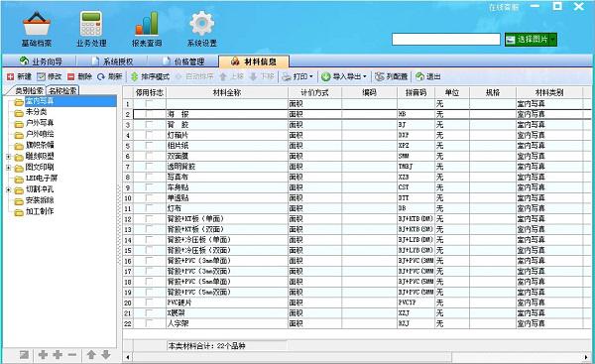
Task: Click the 打印 printer icon
Action: (x=287, y=76)
